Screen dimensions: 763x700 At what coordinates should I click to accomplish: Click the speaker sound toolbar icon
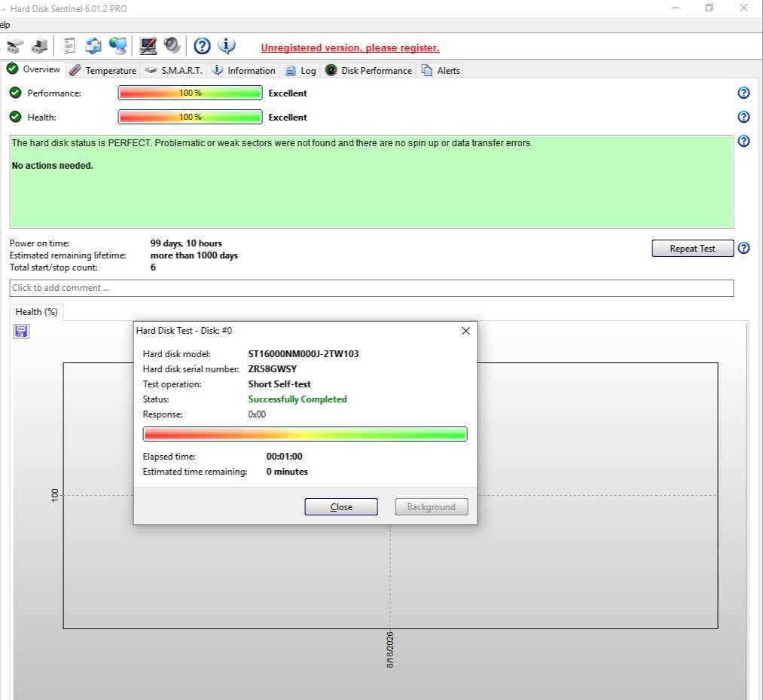click(172, 46)
